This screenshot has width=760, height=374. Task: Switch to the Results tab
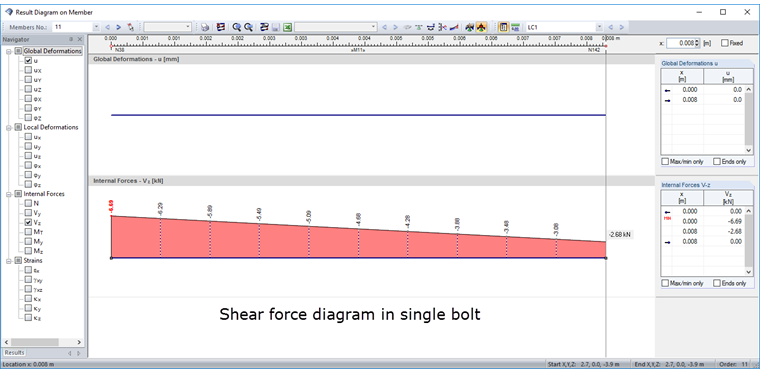point(15,353)
